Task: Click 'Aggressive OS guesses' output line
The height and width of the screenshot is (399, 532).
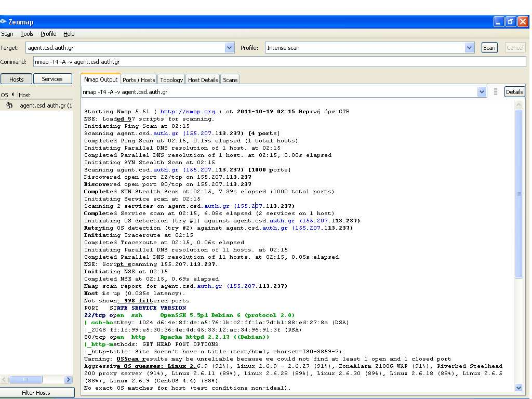Action: point(293,373)
